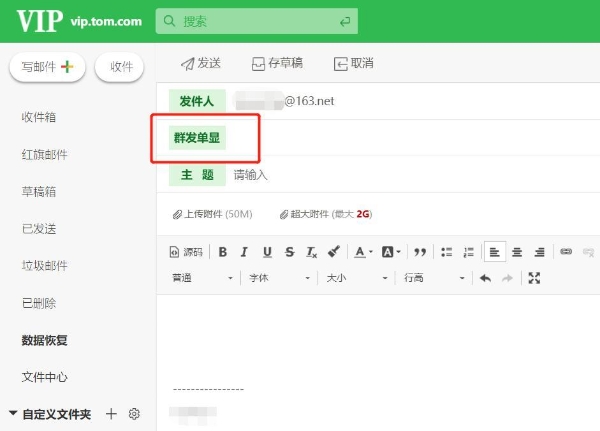
Task: Toggle strikethrough formatting
Action: (290, 252)
